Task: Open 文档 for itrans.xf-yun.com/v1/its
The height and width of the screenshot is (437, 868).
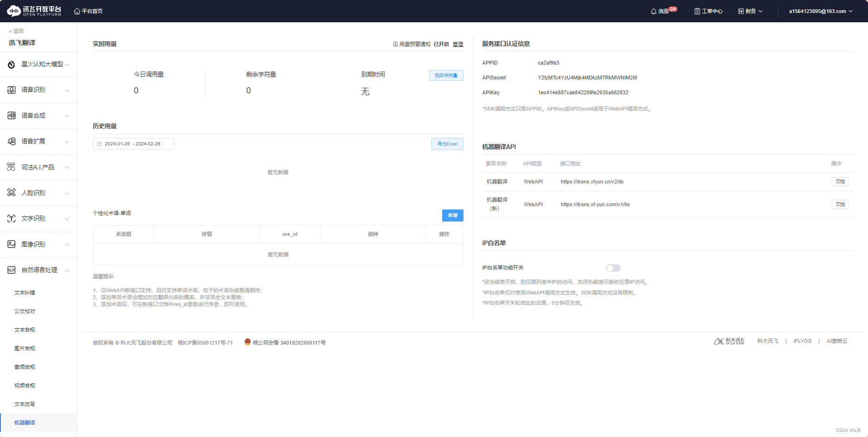Action: tap(840, 204)
